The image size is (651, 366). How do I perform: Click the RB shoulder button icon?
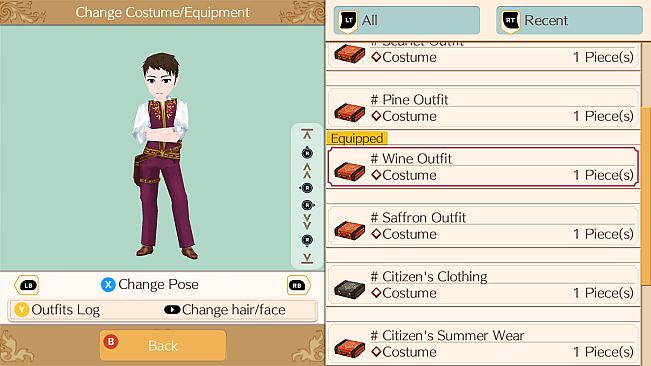(298, 285)
